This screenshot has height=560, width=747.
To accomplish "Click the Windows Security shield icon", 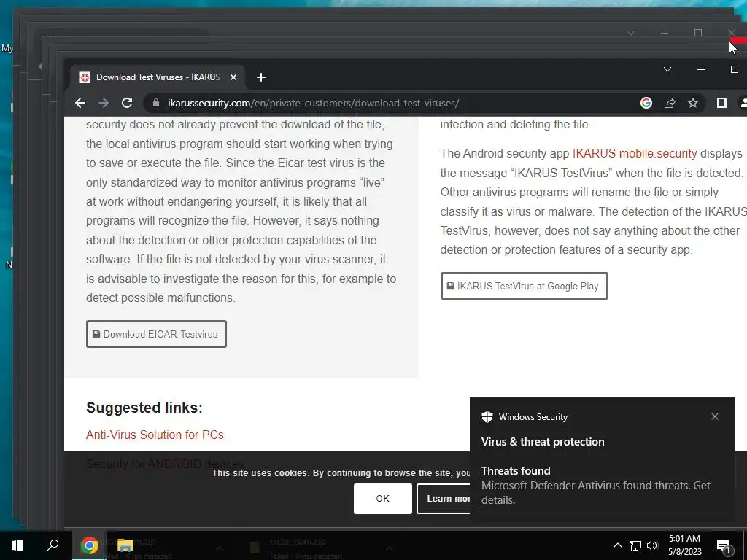I will pos(487,416).
